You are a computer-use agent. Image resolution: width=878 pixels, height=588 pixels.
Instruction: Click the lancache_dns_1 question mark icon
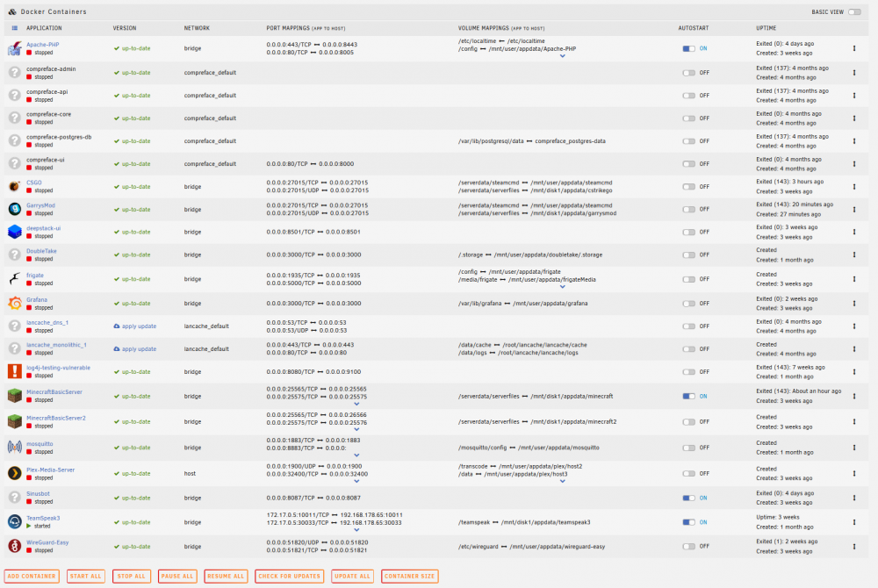(x=15, y=326)
